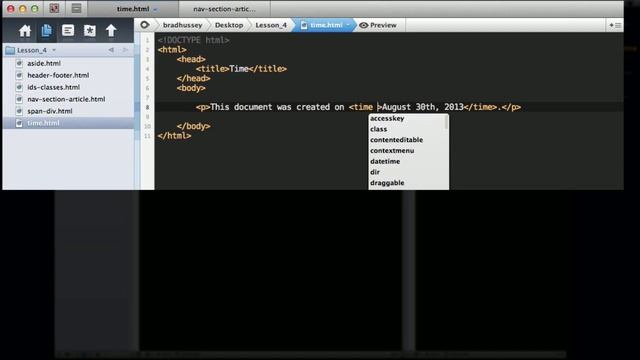This screenshot has height=360, width=640.
Task: Click the opening <head> tag
Action: (x=191, y=59)
